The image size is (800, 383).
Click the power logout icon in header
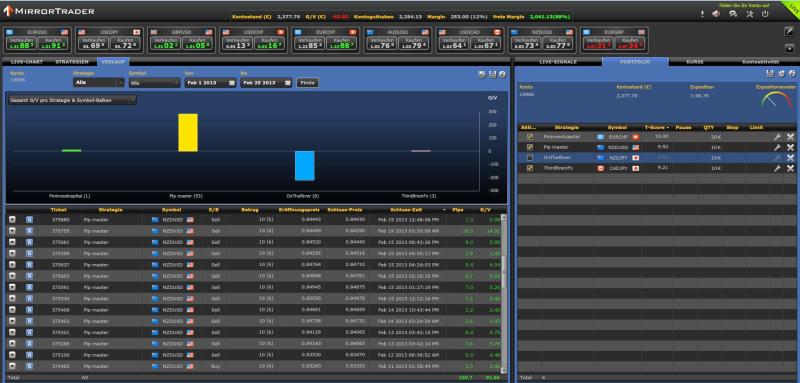coord(765,14)
